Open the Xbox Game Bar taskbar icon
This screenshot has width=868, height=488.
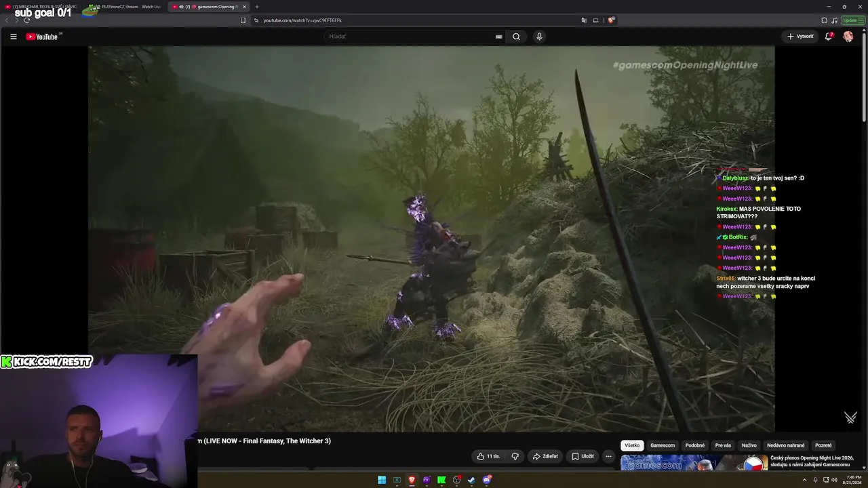pyautogui.click(x=397, y=481)
